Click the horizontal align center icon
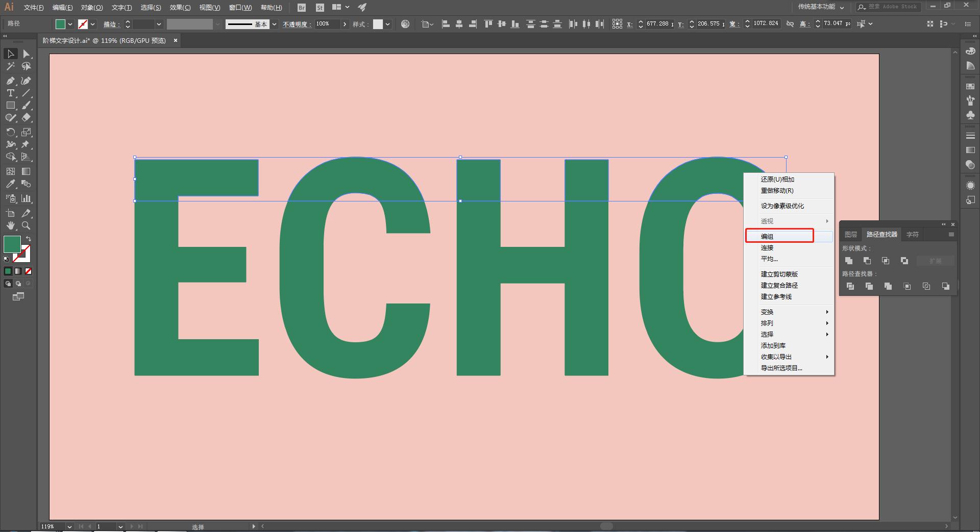This screenshot has width=980, height=532. point(459,24)
